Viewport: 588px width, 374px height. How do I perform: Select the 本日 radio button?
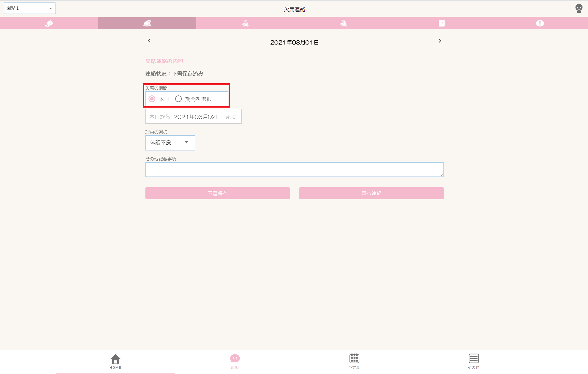point(152,99)
